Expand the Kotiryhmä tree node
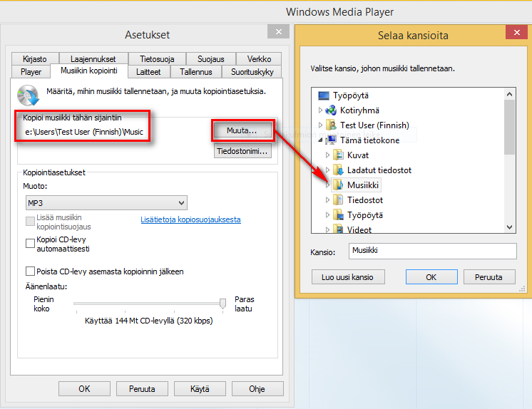Image resolution: width=532 pixels, height=409 pixels. (x=320, y=110)
